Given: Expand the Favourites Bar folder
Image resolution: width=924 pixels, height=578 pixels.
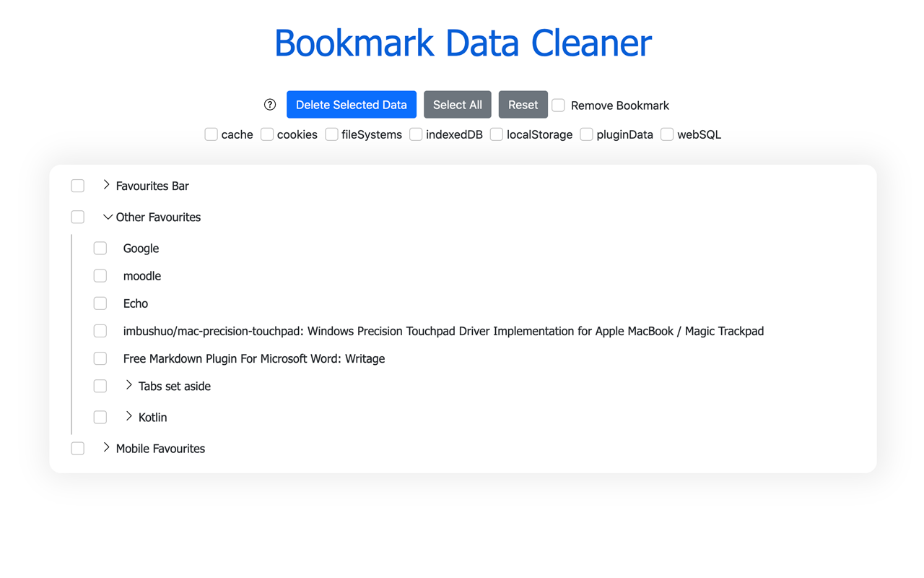Looking at the screenshot, I should [x=107, y=185].
